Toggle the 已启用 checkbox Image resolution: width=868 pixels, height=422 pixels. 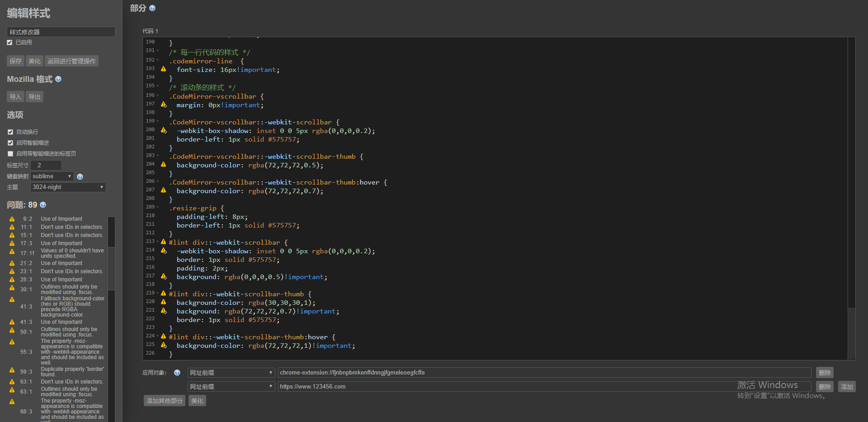click(x=9, y=43)
